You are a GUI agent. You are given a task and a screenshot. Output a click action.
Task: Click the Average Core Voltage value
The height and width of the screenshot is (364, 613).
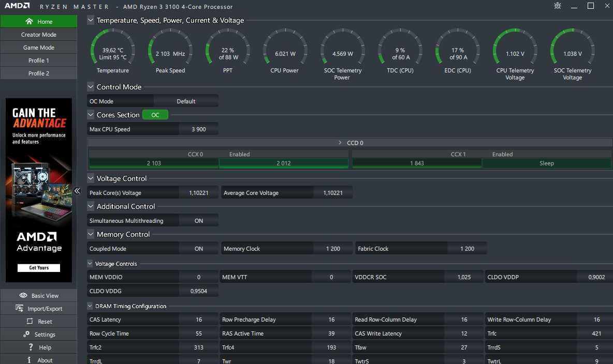(333, 192)
